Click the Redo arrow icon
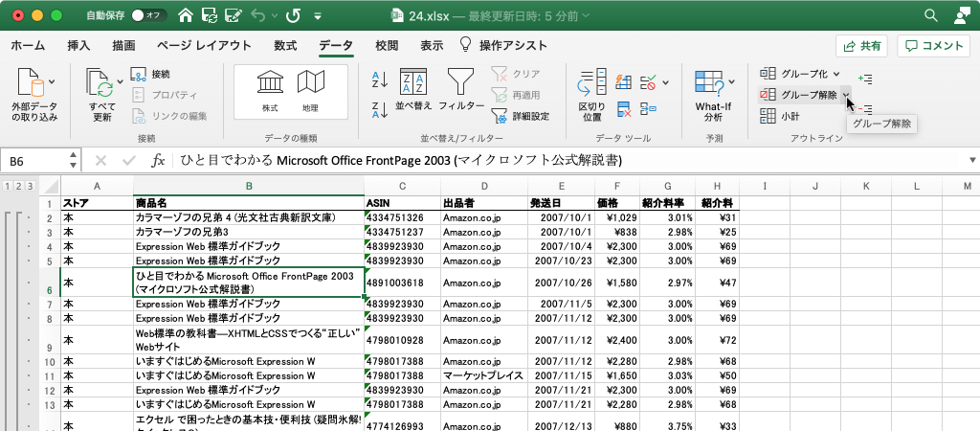980x431 pixels. [293, 15]
